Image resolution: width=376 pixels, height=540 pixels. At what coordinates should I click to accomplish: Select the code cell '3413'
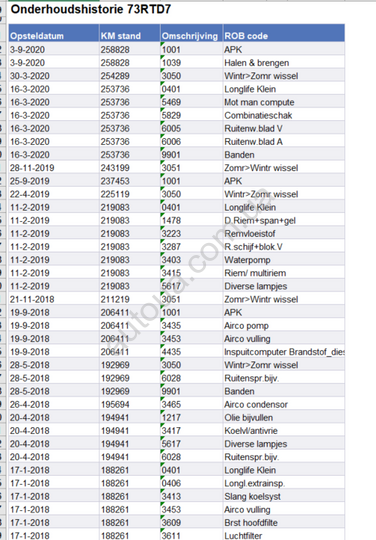191,496
